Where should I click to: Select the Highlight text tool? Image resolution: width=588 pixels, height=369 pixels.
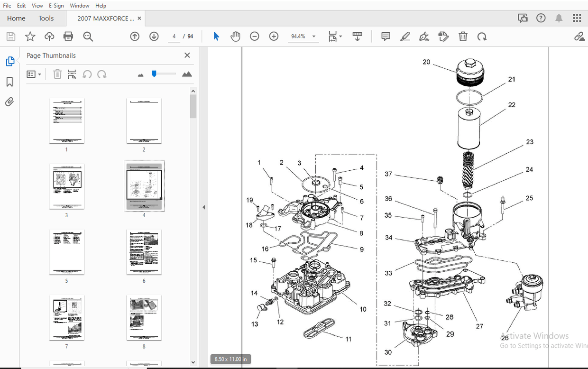405,36
